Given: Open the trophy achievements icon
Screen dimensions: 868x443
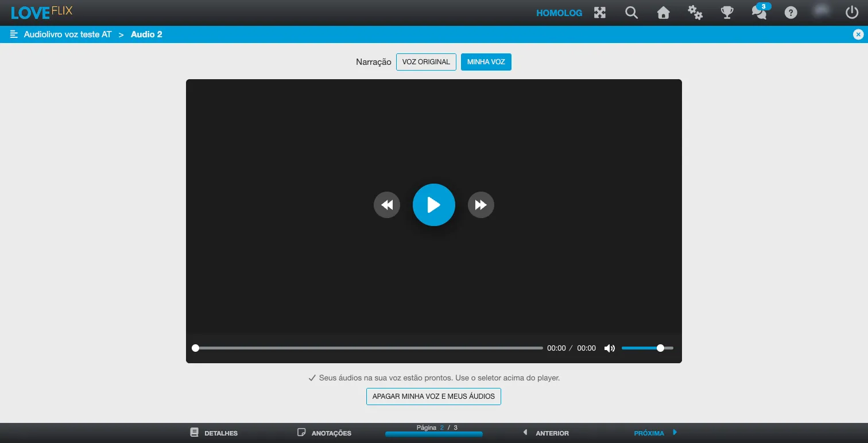Looking at the screenshot, I should point(727,13).
